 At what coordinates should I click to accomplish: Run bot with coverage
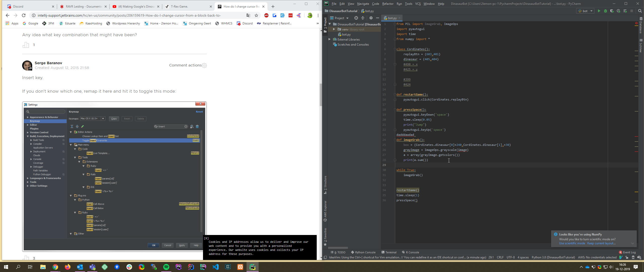point(612,11)
